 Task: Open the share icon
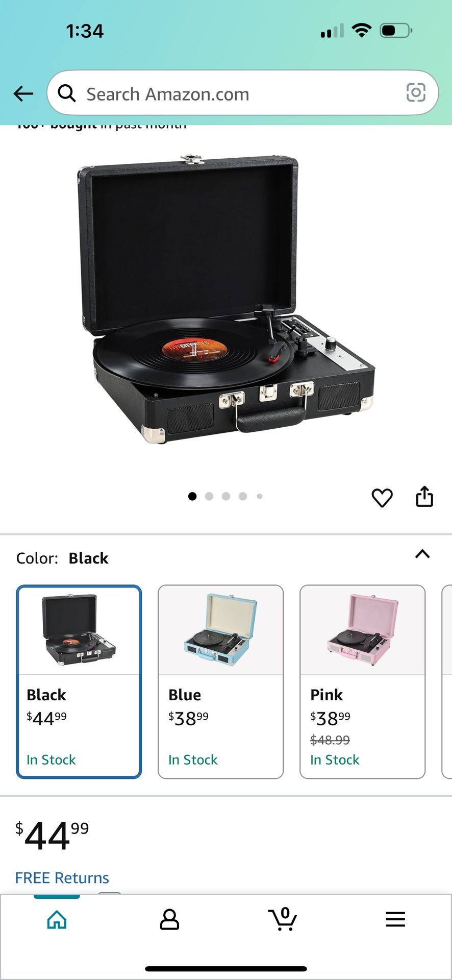pos(424,496)
